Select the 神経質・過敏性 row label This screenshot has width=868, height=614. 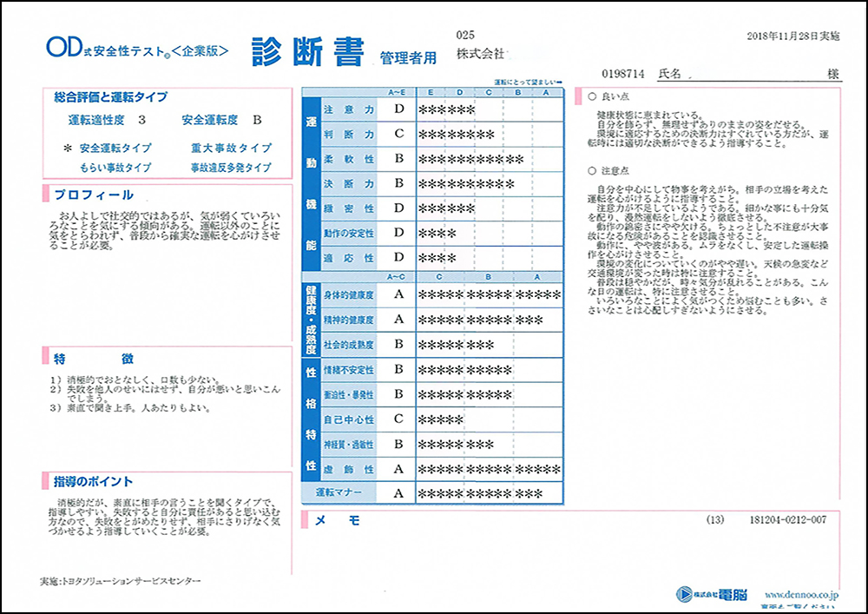coord(349,445)
